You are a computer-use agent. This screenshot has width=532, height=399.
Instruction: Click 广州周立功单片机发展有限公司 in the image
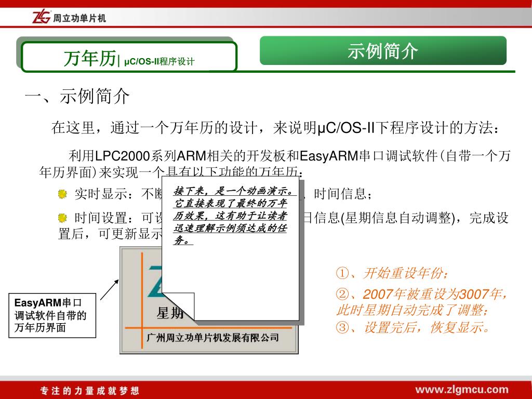[212, 338]
